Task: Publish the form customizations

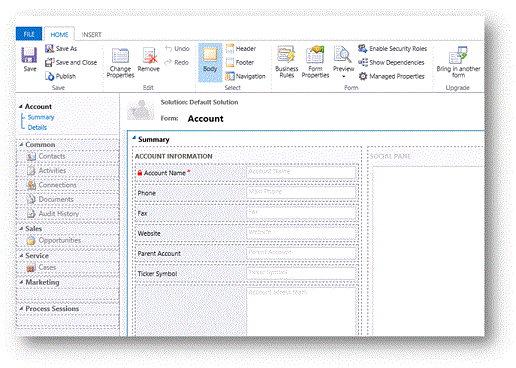Action: pos(60,76)
